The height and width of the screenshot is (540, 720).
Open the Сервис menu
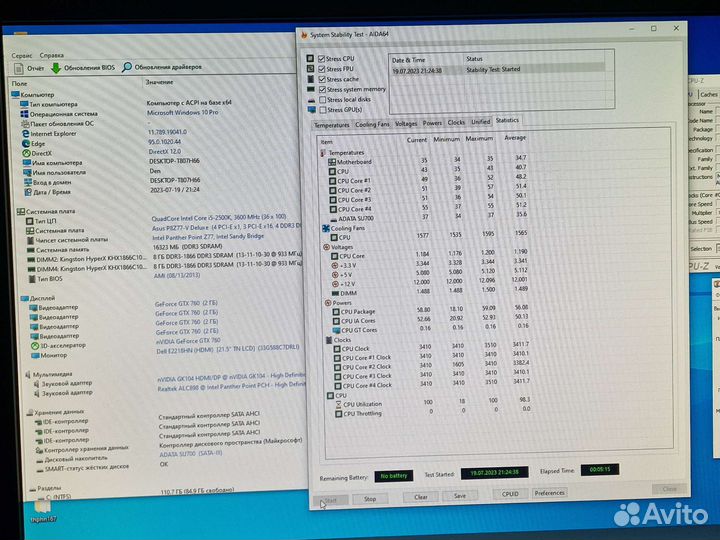(22, 56)
